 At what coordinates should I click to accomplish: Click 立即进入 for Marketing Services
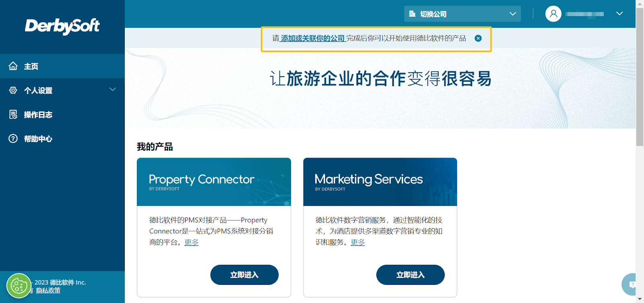coord(411,275)
